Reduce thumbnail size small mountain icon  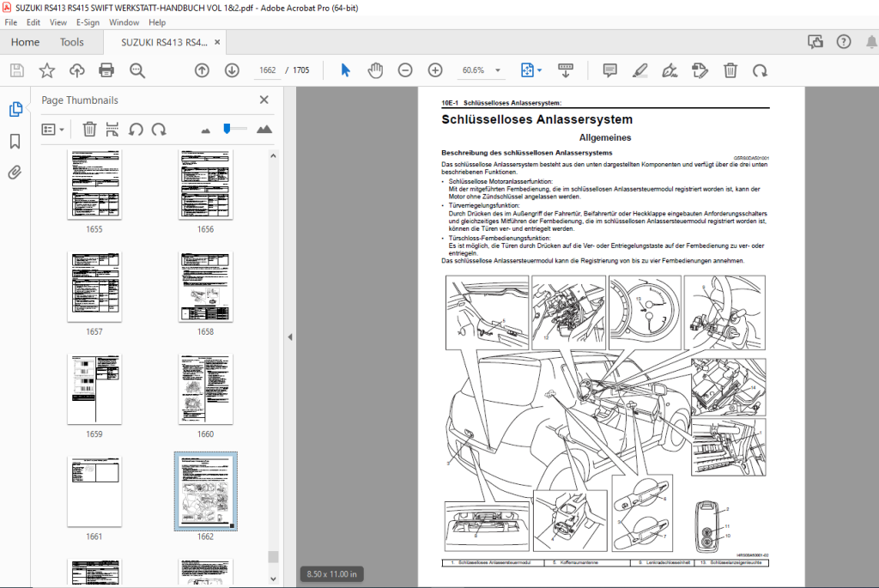click(x=206, y=130)
